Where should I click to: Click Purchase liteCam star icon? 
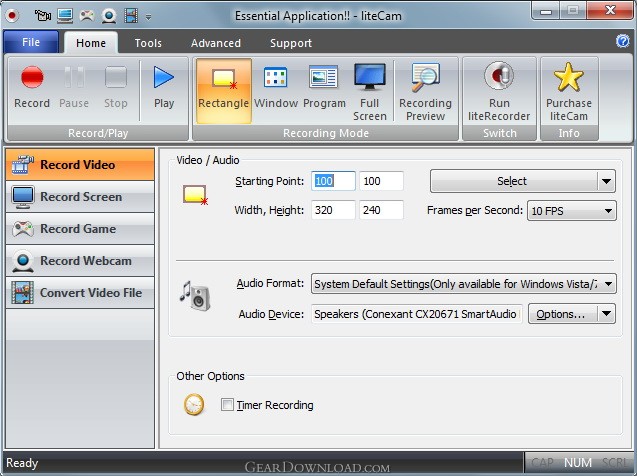pyautogui.click(x=568, y=77)
